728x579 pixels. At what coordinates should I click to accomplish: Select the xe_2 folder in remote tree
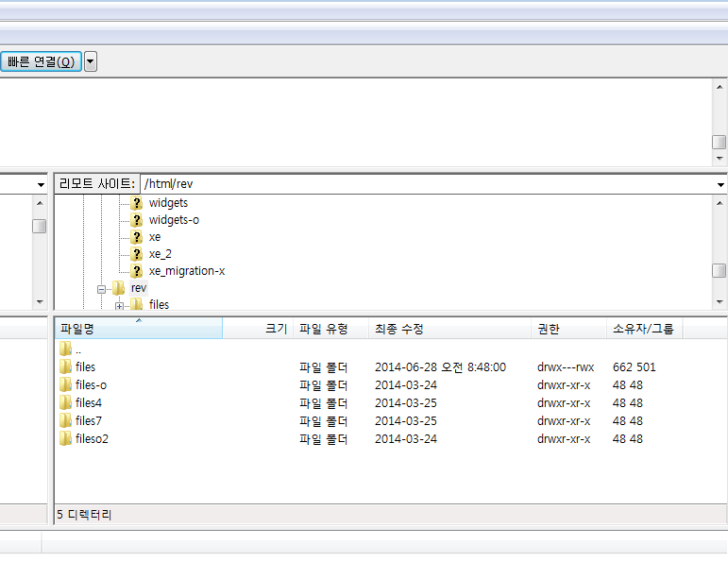pos(161,254)
